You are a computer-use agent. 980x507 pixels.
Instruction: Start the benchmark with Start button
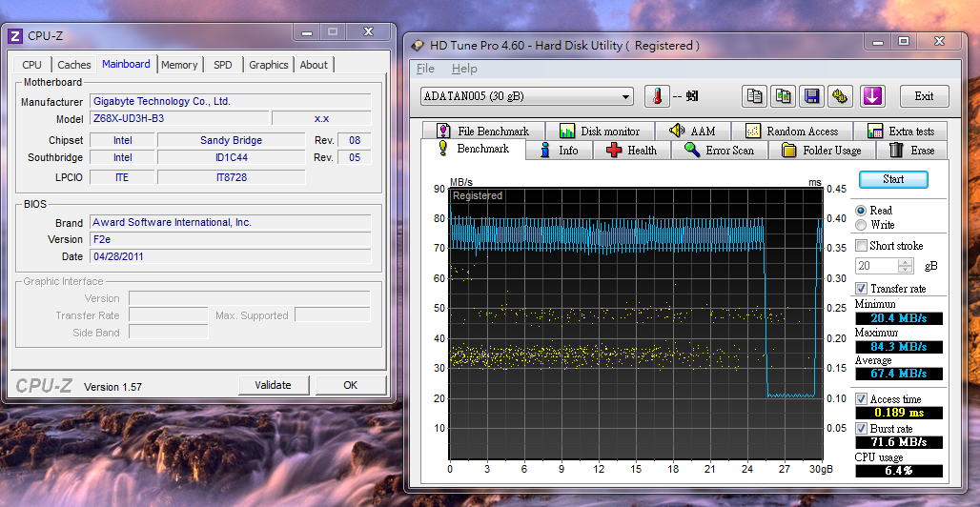click(x=893, y=179)
